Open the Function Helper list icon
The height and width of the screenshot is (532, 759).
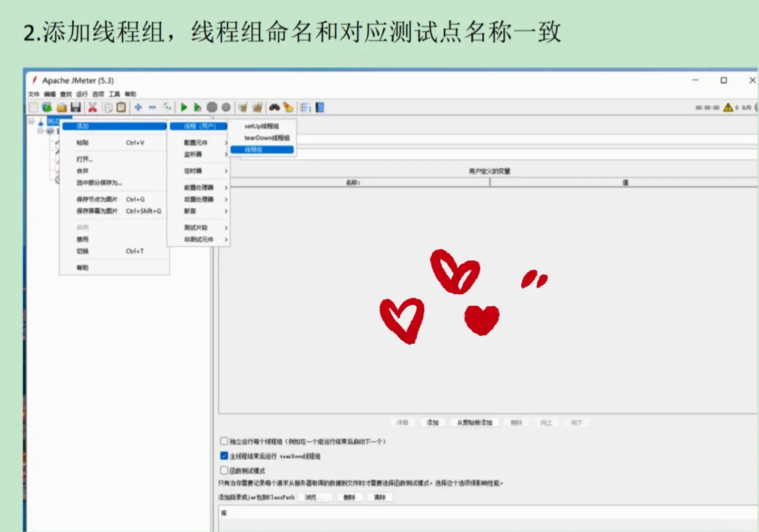305,108
